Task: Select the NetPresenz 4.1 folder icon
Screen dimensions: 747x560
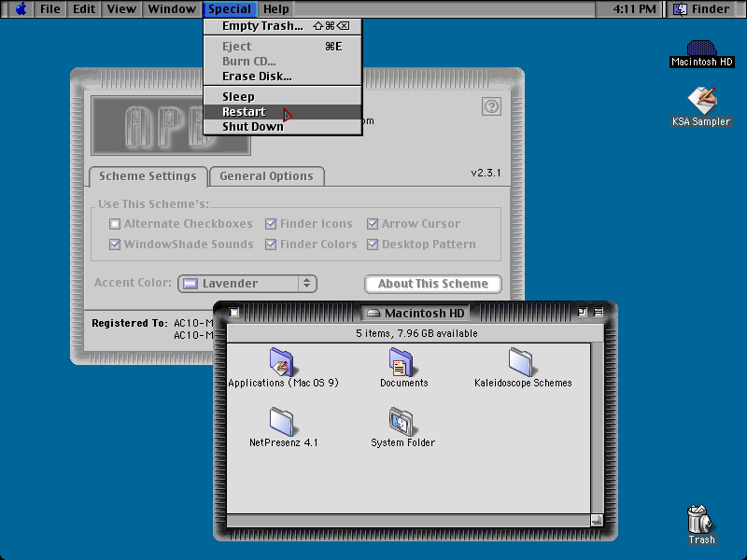Action: click(282, 422)
